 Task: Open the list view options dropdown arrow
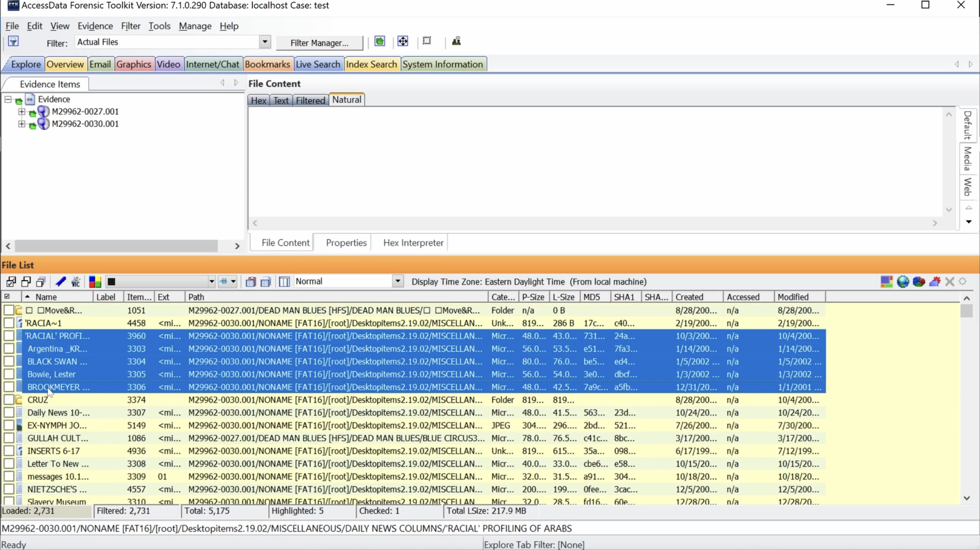click(x=233, y=282)
